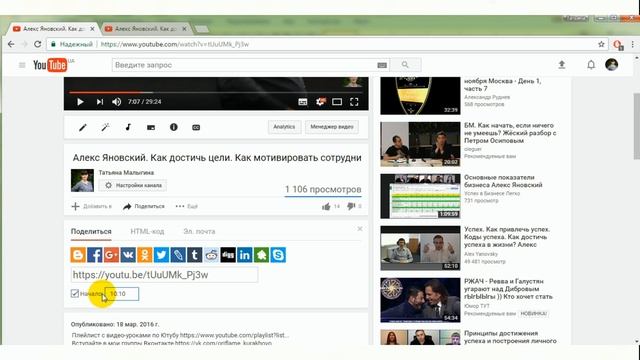Viewport: 640px width, 360px height.
Task: Expand the Ещё more options menu
Action: [x=187, y=207]
